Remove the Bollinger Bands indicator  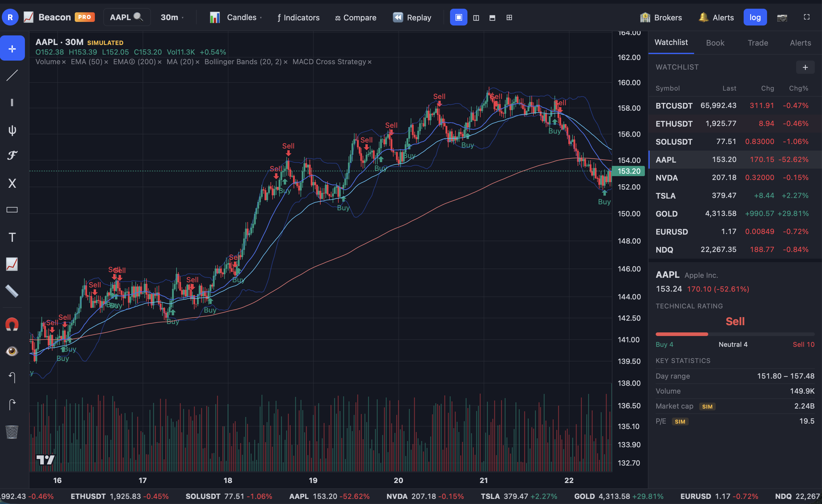[x=286, y=62]
